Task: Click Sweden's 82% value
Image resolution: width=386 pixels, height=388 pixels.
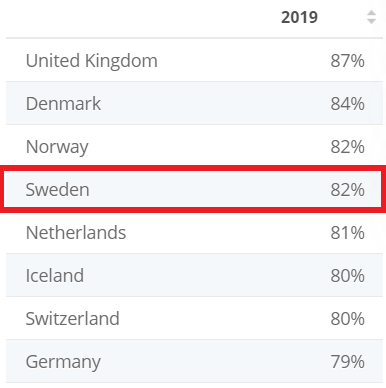Action: coord(347,190)
